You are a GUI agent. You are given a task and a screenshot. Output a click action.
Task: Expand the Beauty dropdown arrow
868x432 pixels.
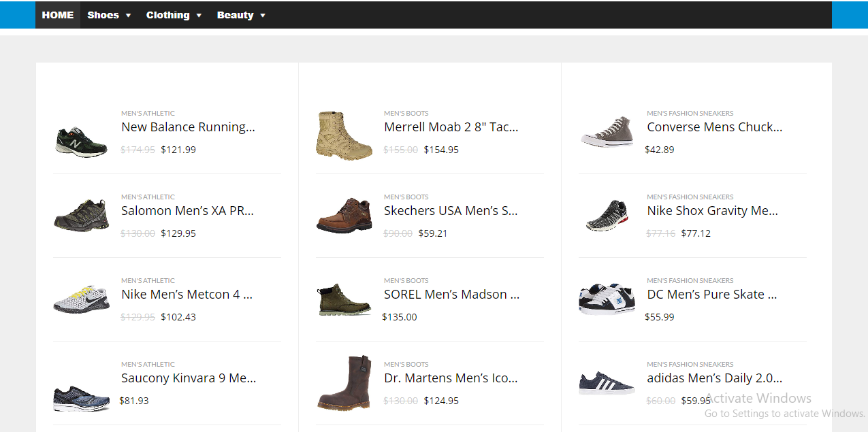coord(263,16)
